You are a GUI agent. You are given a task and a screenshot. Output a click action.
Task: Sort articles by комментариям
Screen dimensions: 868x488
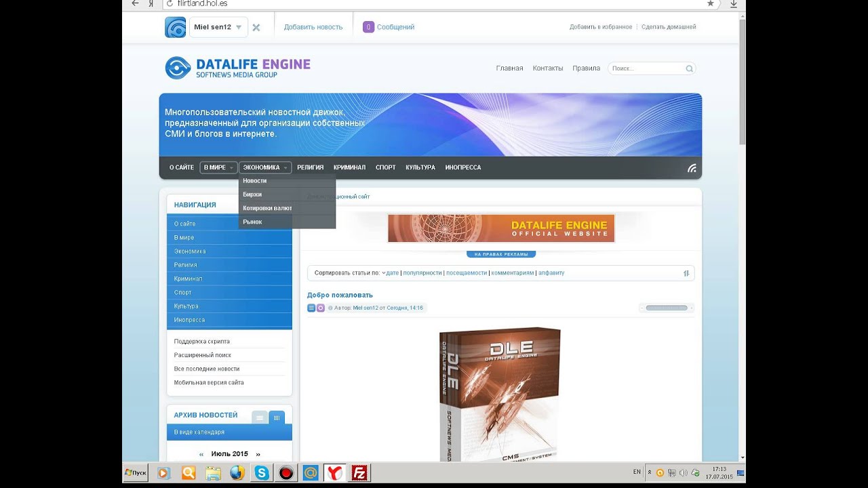(513, 273)
